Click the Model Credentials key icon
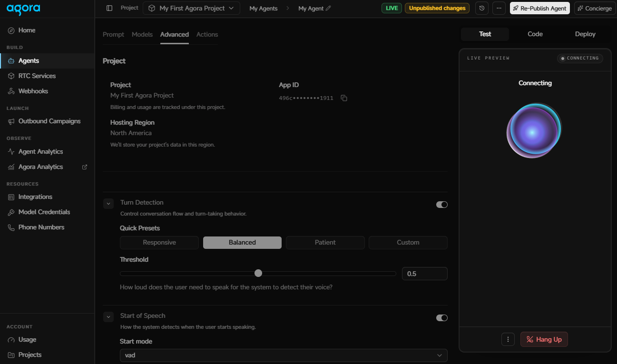 click(11, 212)
